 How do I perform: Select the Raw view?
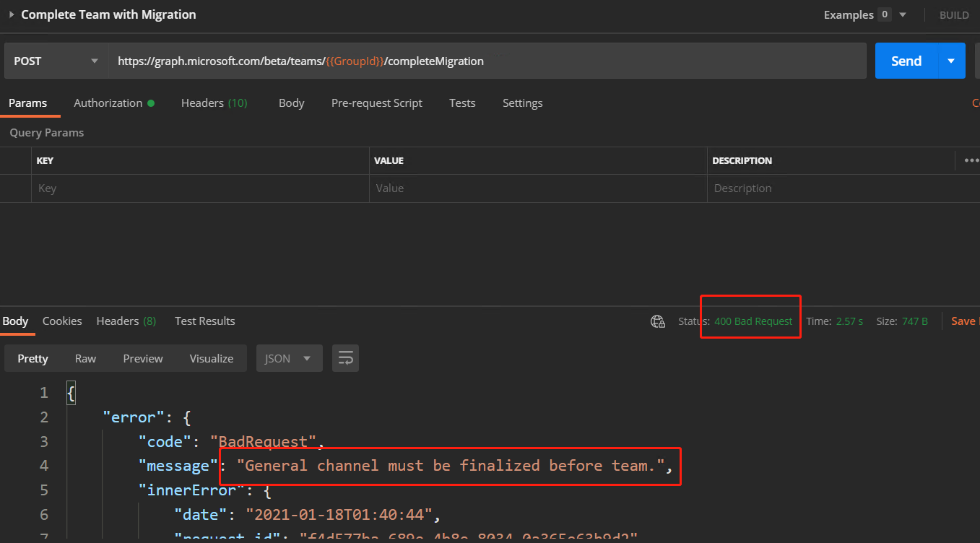85,359
